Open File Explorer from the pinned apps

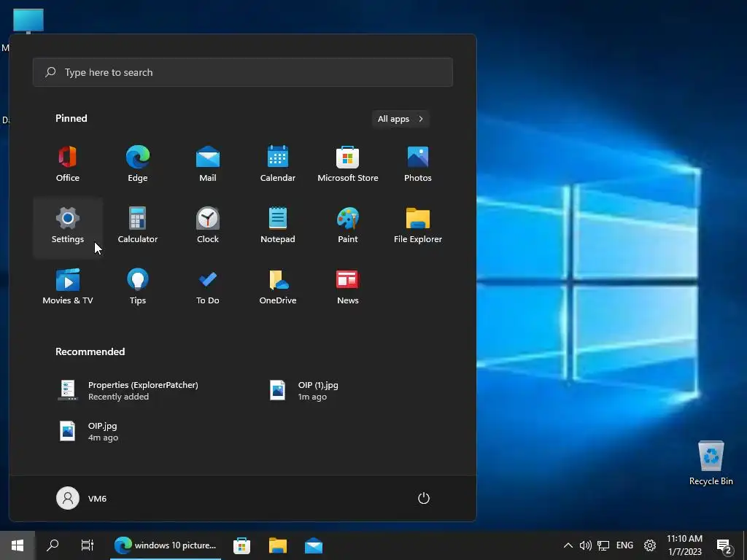[418, 226]
